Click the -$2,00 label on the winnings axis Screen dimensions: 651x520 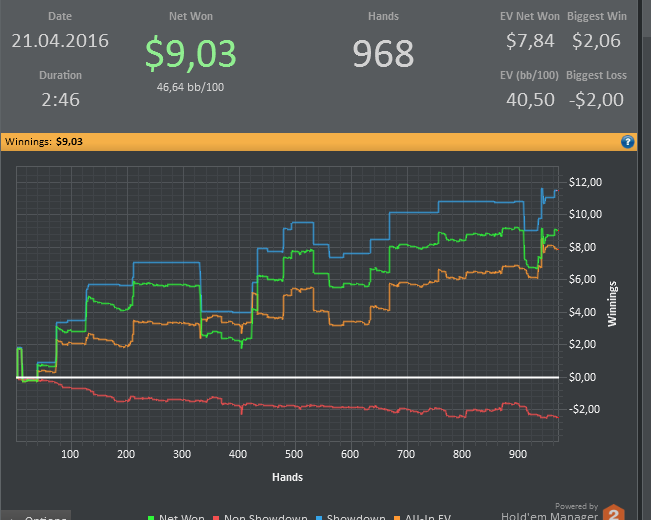[x=584, y=409]
